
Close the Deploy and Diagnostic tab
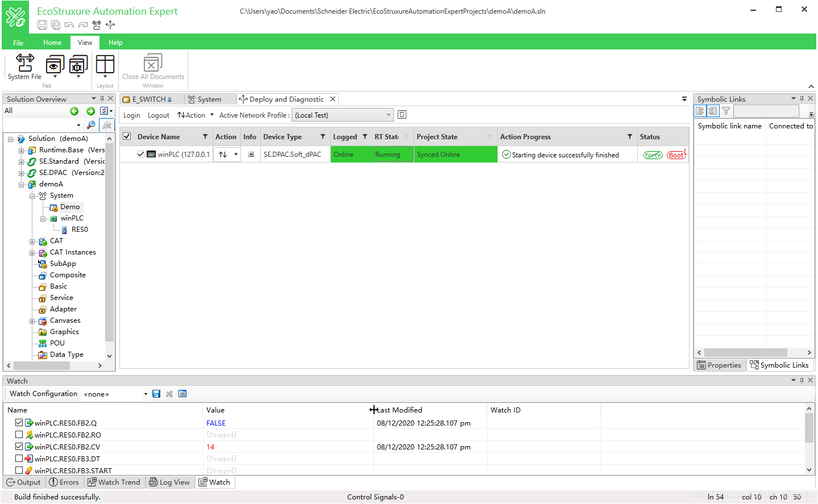point(333,99)
